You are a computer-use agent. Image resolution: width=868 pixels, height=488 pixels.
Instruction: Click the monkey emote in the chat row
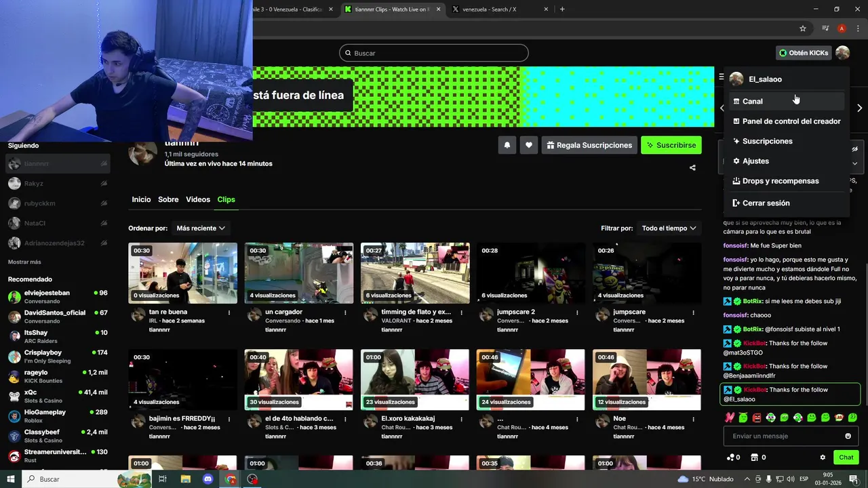tap(839, 418)
